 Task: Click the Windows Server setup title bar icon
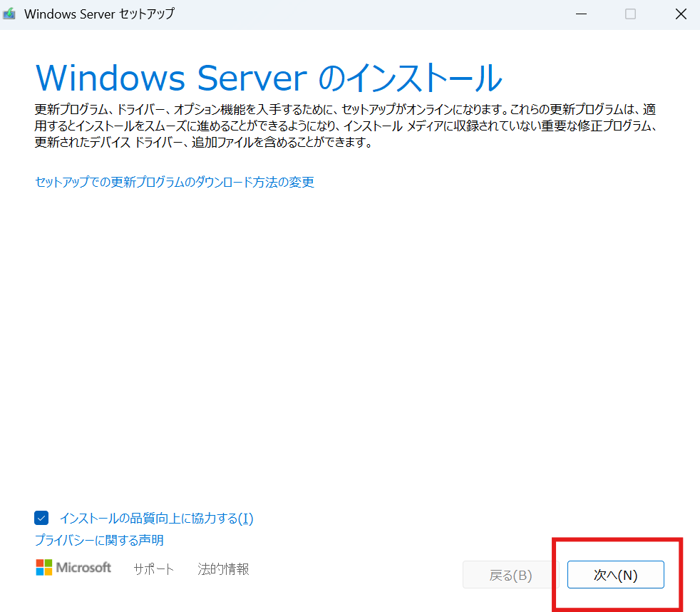[x=9, y=14]
